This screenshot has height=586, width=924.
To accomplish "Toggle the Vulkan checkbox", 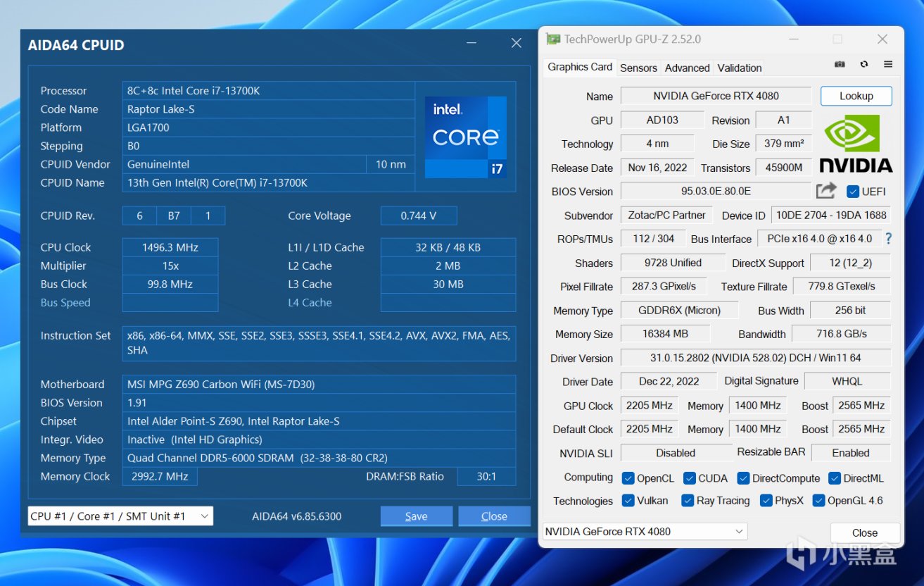I will click(x=628, y=501).
